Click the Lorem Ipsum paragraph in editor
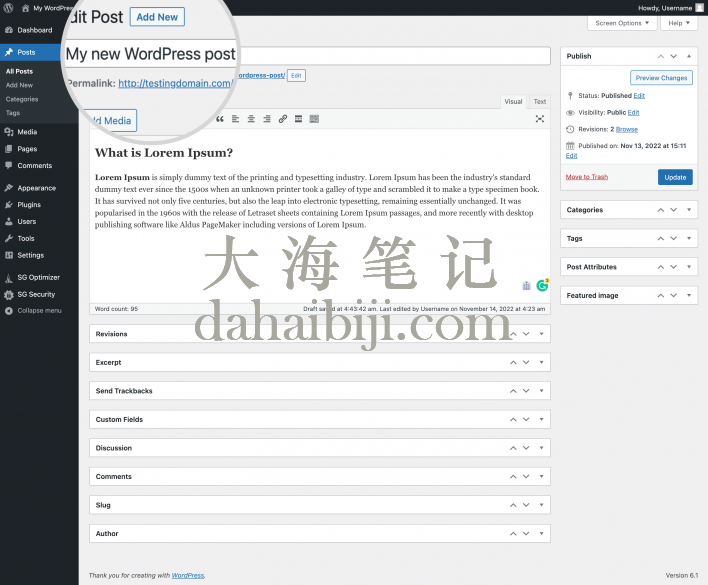This screenshot has height=585, width=708. coord(317,201)
